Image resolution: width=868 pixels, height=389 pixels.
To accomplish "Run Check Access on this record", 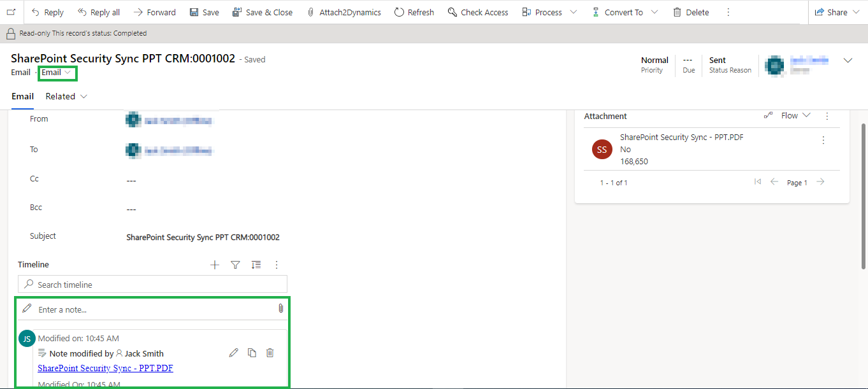I will [477, 11].
